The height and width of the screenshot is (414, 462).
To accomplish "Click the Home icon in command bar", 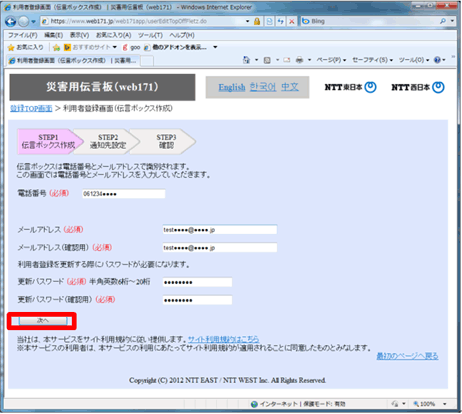I will (x=246, y=60).
